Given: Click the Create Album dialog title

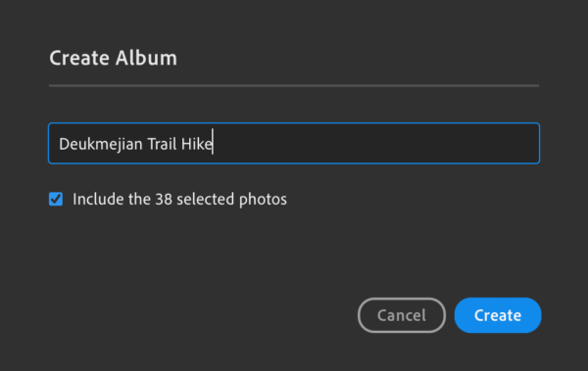Looking at the screenshot, I should click(113, 58).
